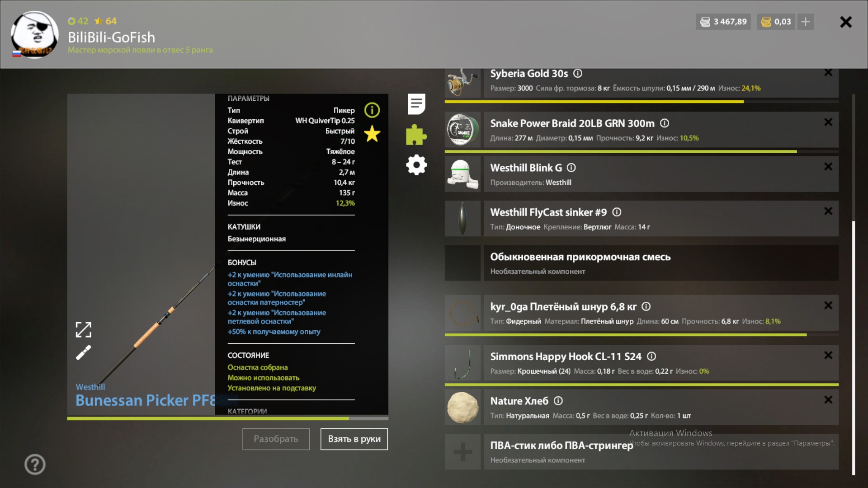Open the green puzzle piece tab

point(416,135)
